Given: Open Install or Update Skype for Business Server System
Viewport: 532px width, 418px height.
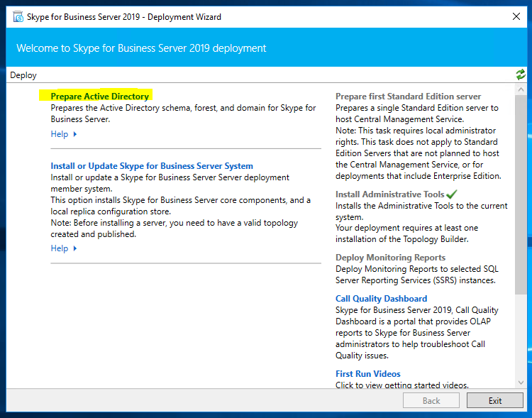Looking at the screenshot, I should (x=151, y=166).
